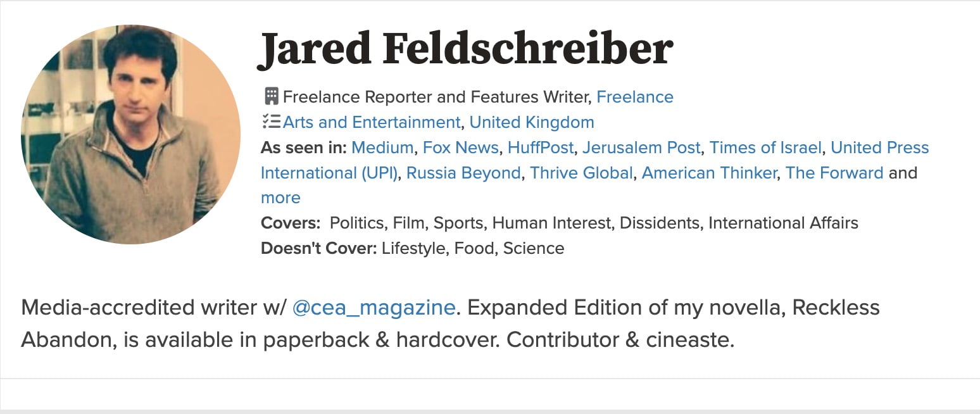Click the United Press International (UPI) link
Image resolution: width=980 pixels, height=414 pixels.
pyautogui.click(x=879, y=147)
